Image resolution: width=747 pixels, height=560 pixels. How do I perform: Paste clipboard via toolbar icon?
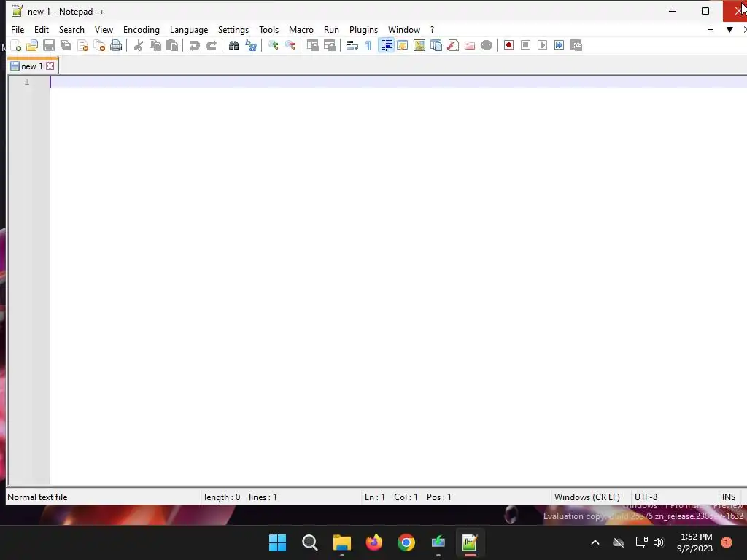(x=172, y=45)
